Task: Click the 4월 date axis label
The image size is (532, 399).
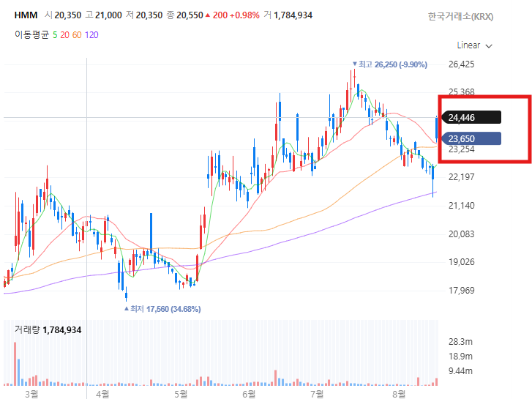Action: pos(102,394)
